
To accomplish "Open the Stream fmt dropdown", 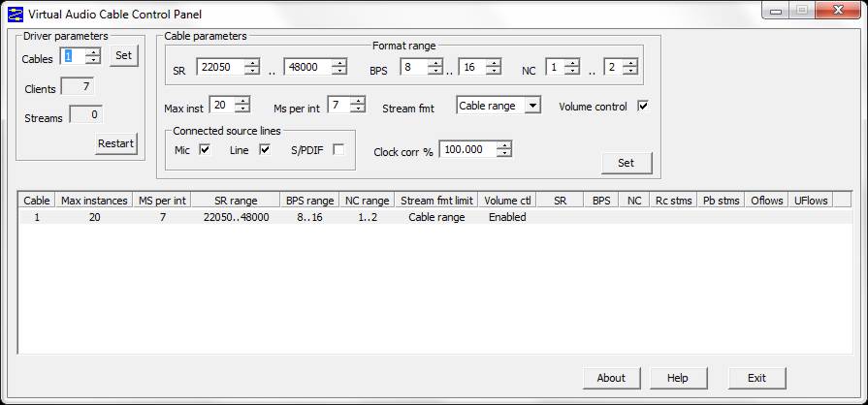I will (532, 106).
